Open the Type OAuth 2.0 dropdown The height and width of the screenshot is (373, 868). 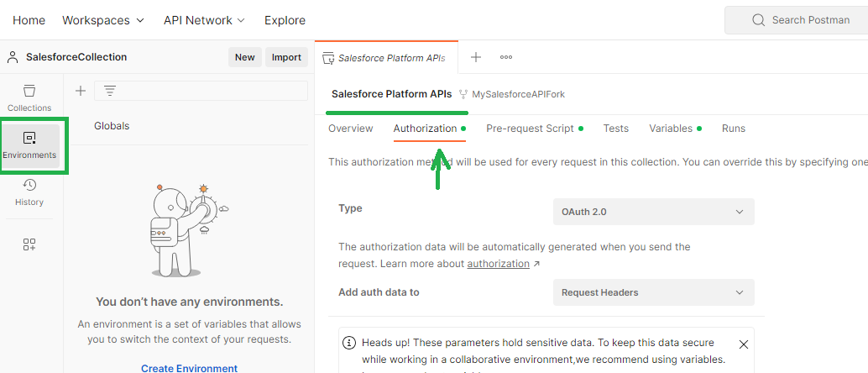tap(653, 212)
